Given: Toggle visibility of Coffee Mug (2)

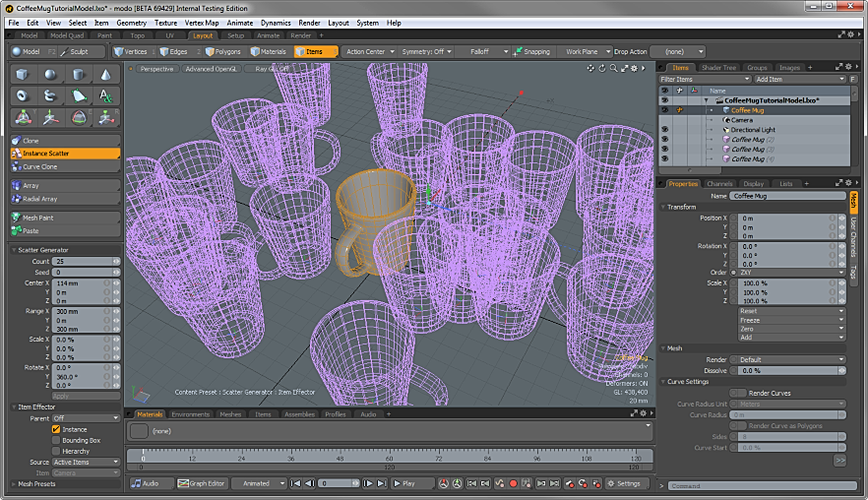Looking at the screenshot, I should 664,140.
